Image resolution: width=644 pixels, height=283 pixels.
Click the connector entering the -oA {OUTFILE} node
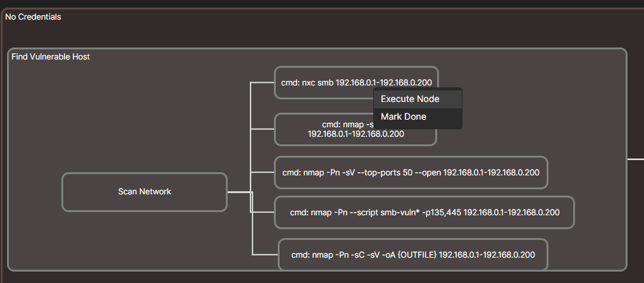266,255
